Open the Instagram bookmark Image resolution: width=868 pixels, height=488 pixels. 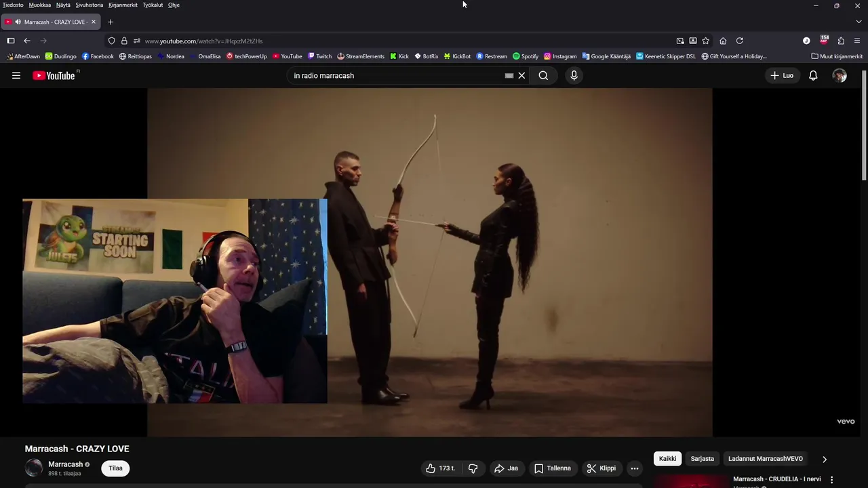560,56
